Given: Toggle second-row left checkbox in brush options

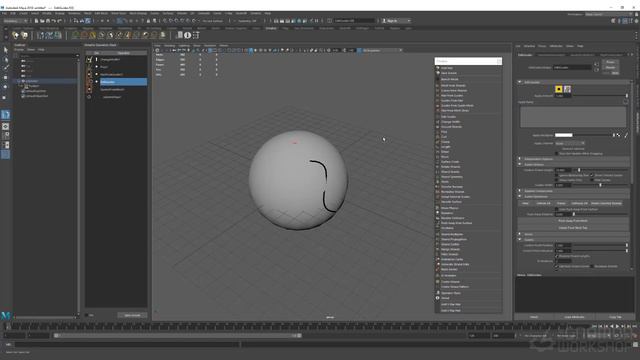Looking at the screenshot, I should pos(556,180).
